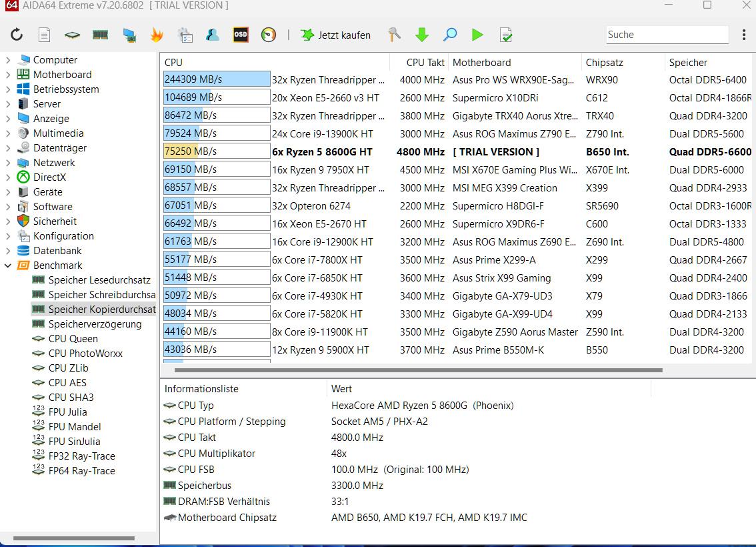
Task: Collapse the Benchmark tree node
Action: pyautogui.click(x=8, y=265)
